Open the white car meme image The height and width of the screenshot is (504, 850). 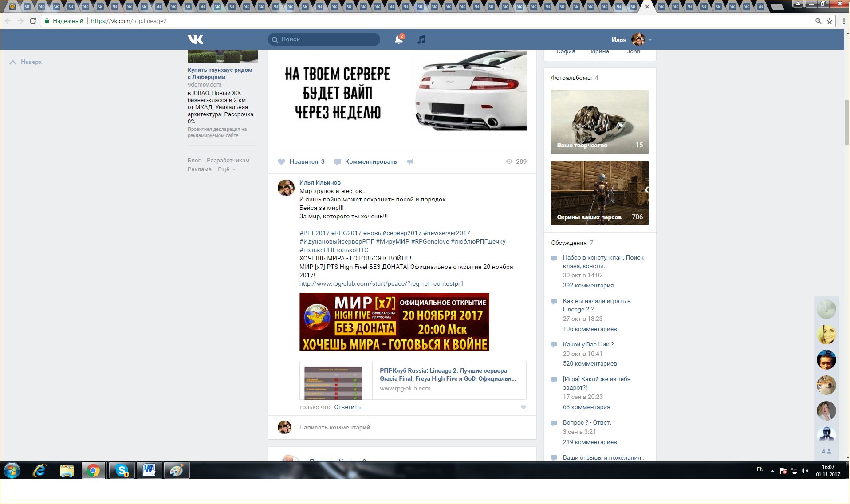click(402, 91)
